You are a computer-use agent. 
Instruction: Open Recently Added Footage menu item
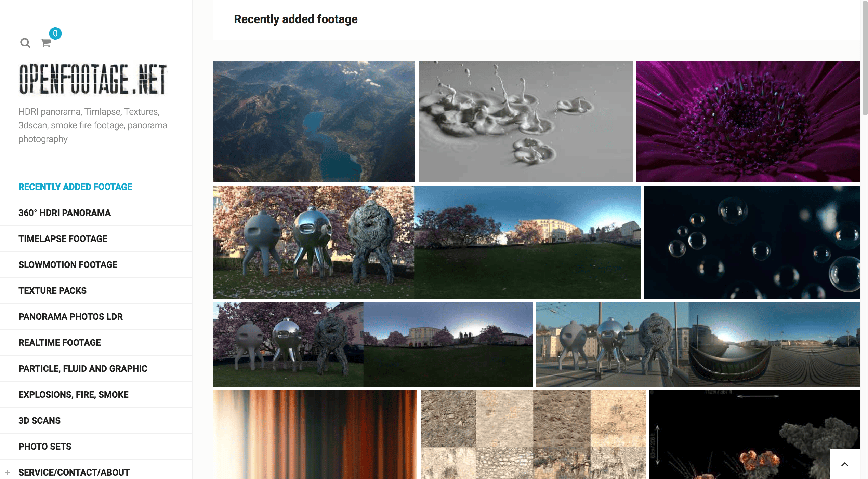click(75, 187)
